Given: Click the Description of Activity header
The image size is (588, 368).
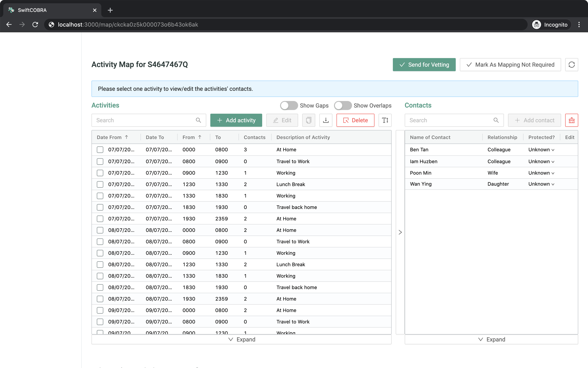Looking at the screenshot, I should point(303,137).
